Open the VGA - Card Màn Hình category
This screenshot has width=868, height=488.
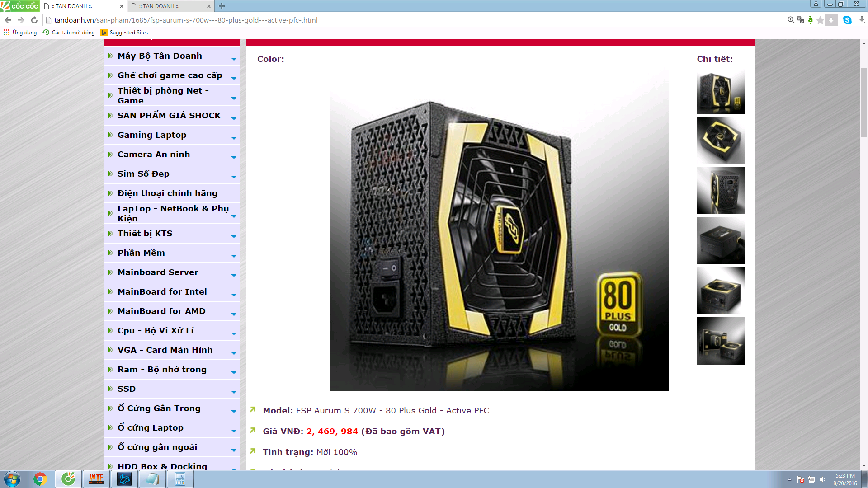(172, 350)
